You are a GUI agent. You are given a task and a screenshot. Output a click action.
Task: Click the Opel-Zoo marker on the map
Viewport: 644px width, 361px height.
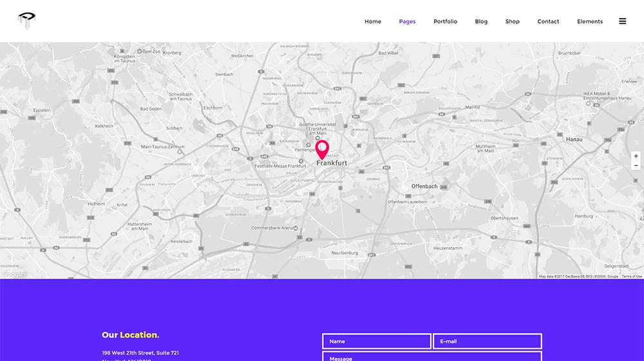(139, 51)
